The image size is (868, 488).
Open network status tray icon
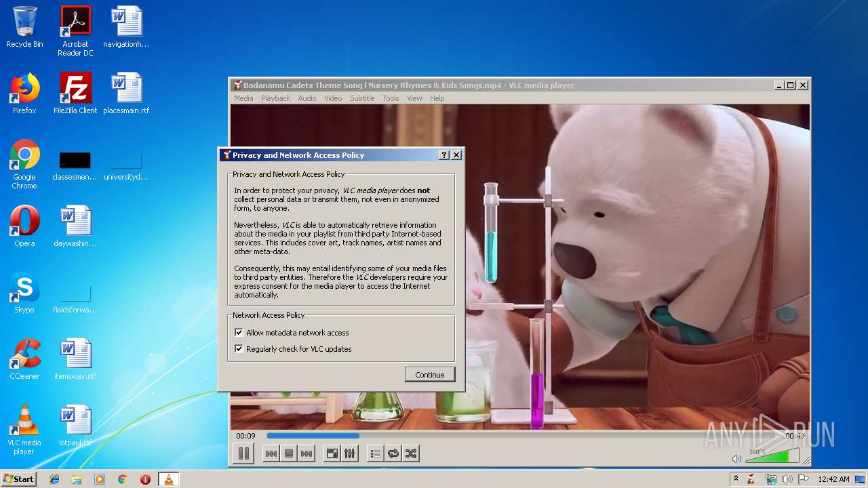click(x=770, y=479)
